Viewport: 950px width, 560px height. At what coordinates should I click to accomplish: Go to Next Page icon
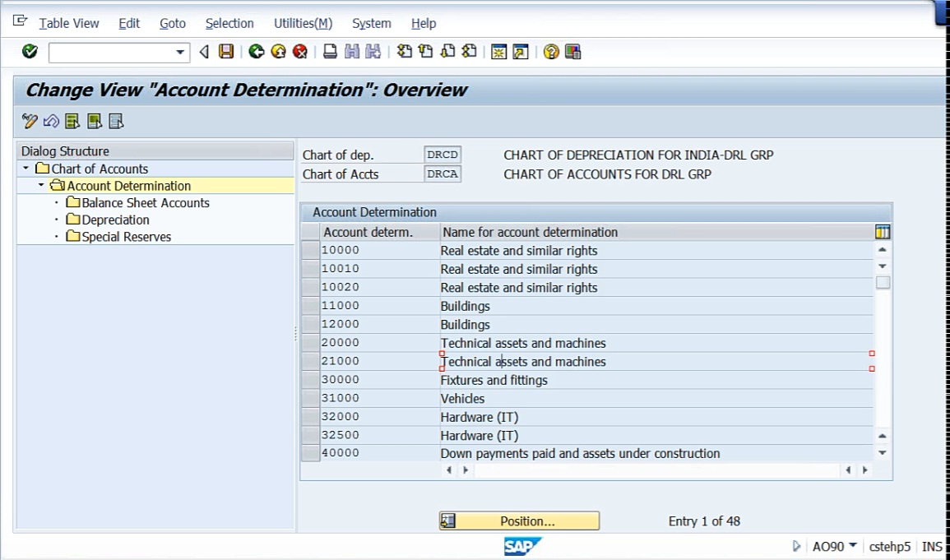pyautogui.click(x=447, y=52)
